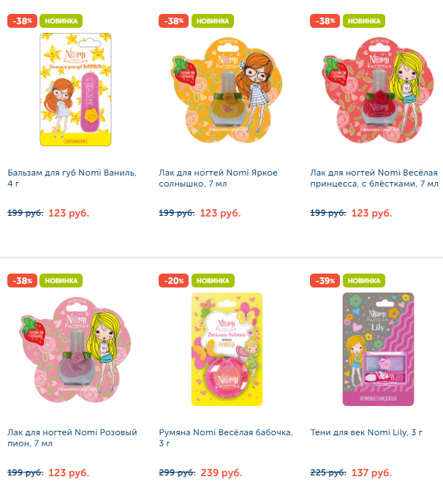Screen dimensions: 443x504
Task: Open Лак для ногтей Nomi Розовый пион title
Action: (x=72, y=437)
